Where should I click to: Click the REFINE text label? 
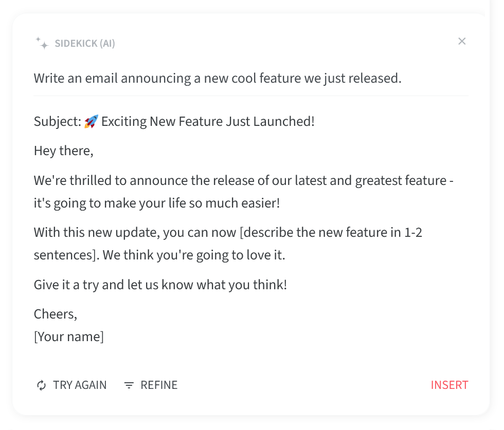159,385
